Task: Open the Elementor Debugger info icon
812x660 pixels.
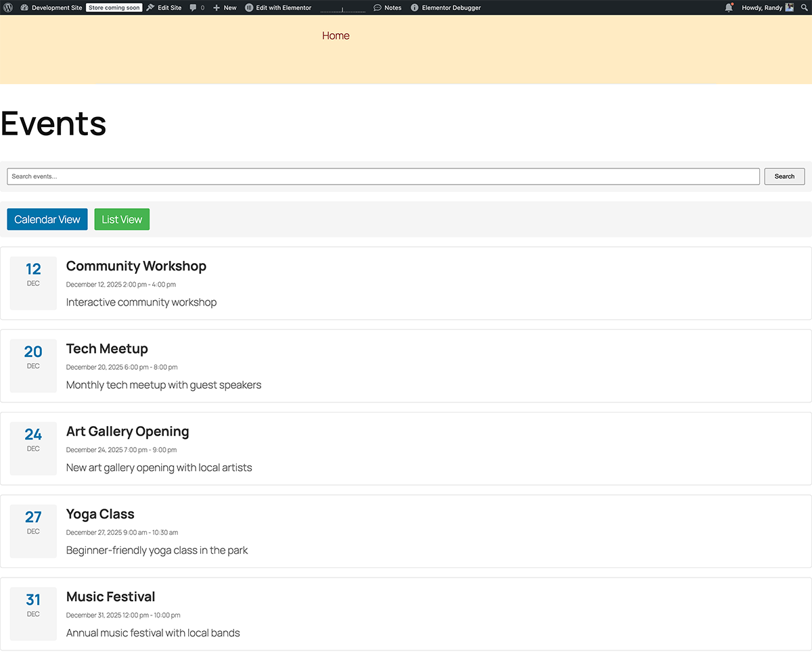Action: pyautogui.click(x=415, y=7)
